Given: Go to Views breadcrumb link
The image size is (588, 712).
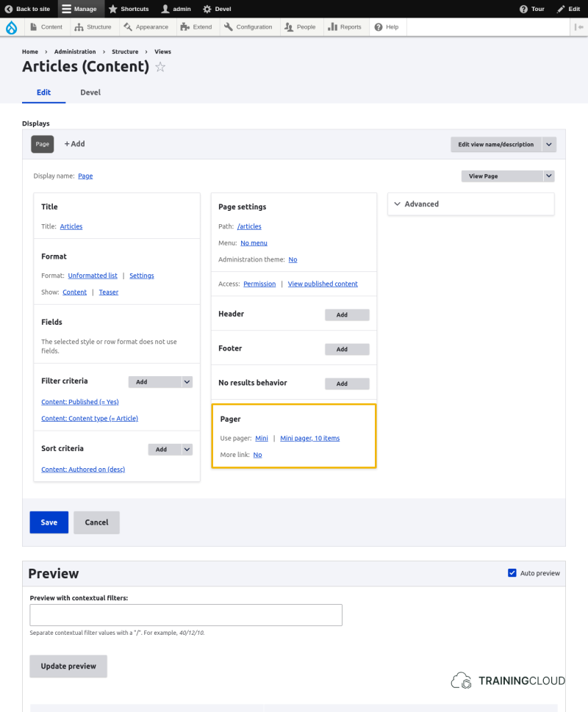Looking at the screenshot, I should (162, 51).
